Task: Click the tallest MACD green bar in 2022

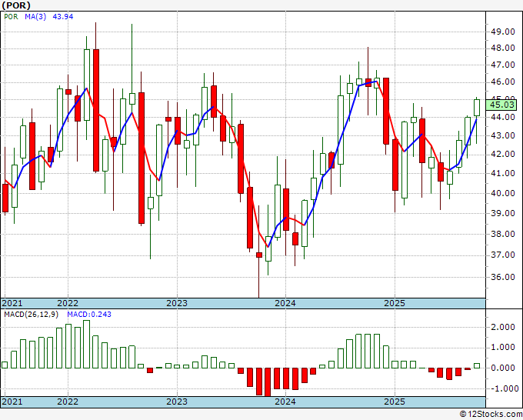Action: pyautogui.click(x=86, y=345)
